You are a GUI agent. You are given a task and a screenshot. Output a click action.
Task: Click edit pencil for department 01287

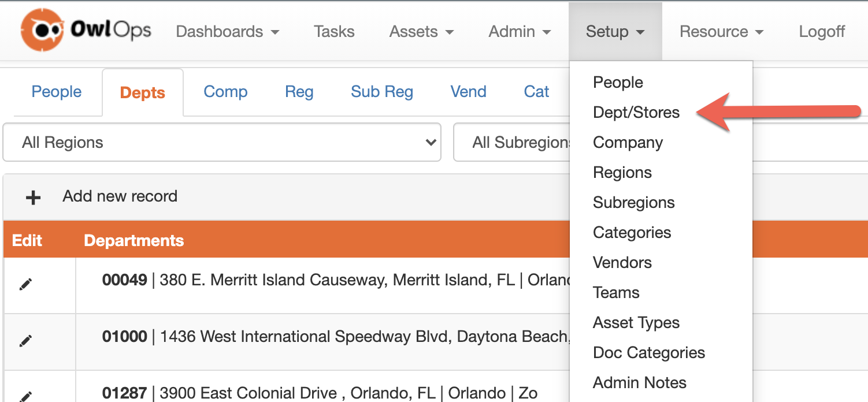[x=25, y=396]
